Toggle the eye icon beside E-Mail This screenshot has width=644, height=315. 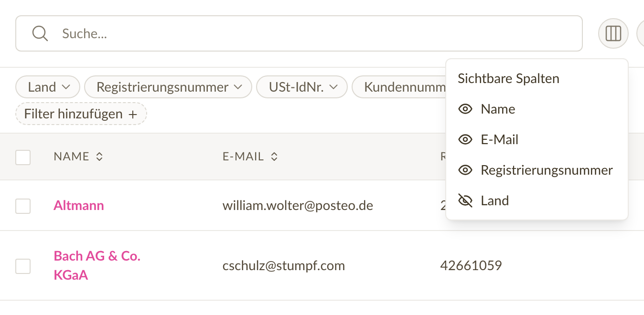tap(465, 140)
